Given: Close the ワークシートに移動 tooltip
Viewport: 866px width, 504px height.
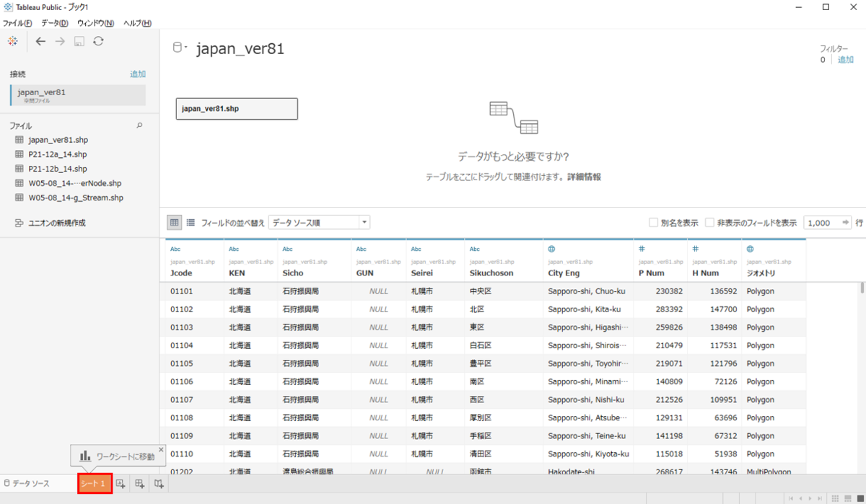Looking at the screenshot, I should pos(161,449).
